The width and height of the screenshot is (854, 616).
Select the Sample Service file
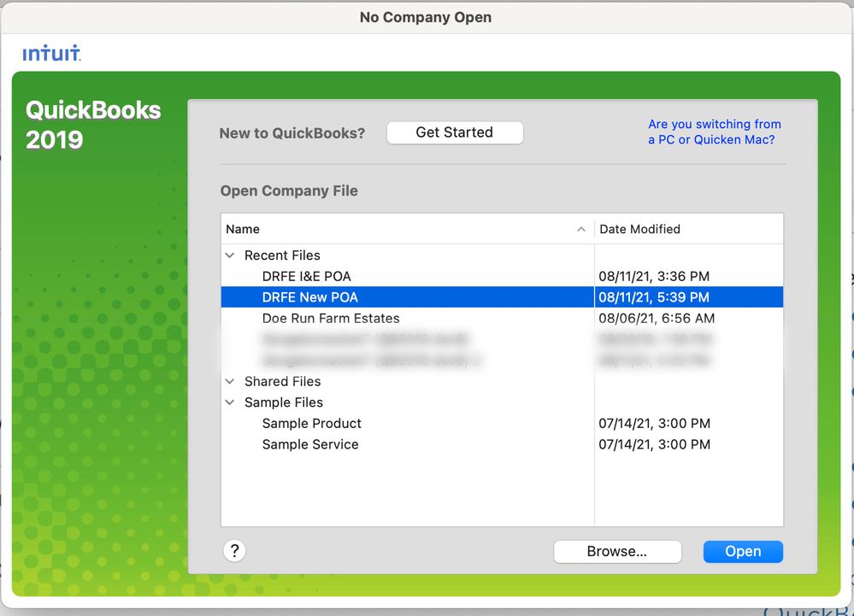click(309, 444)
